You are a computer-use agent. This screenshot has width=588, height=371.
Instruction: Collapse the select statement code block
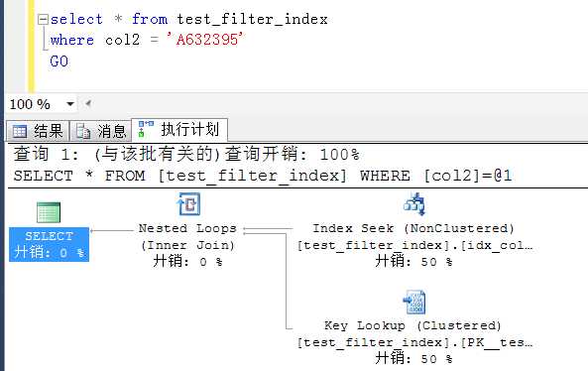[x=44, y=19]
